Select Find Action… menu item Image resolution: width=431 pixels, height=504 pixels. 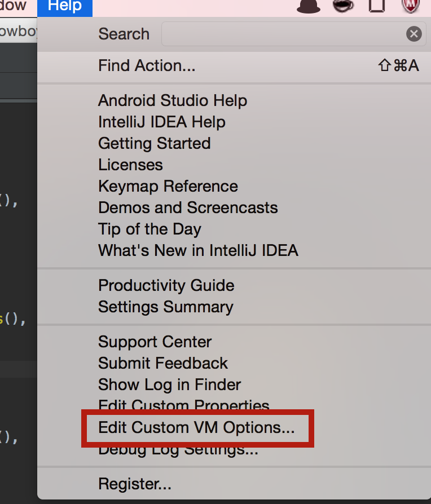click(234, 65)
